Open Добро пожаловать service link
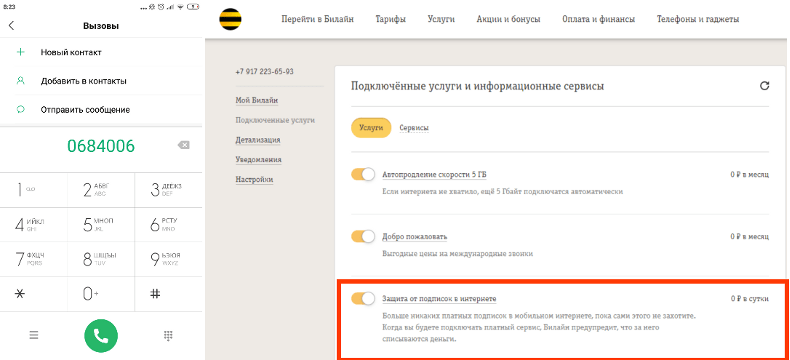The width and height of the screenshot is (790, 360). pyautogui.click(x=414, y=237)
